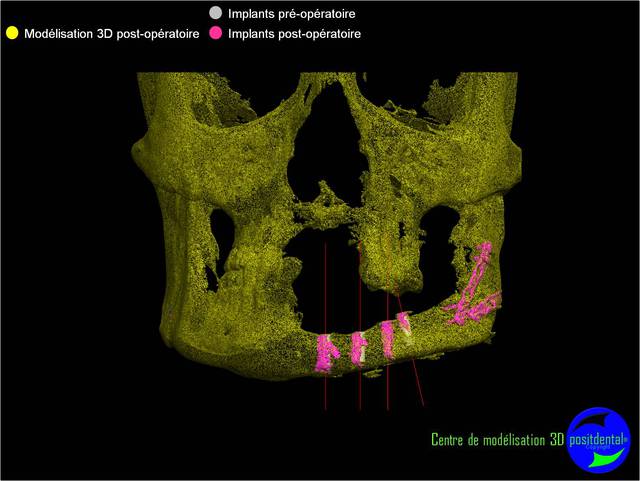
Task: Select the Implants pré-opératoire legend label
Action: 291,14
